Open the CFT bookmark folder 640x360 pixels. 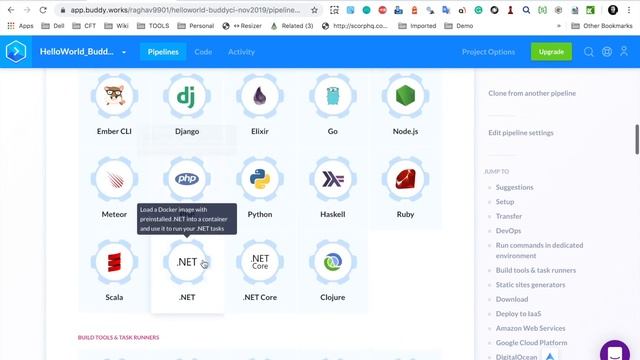click(x=84, y=26)
